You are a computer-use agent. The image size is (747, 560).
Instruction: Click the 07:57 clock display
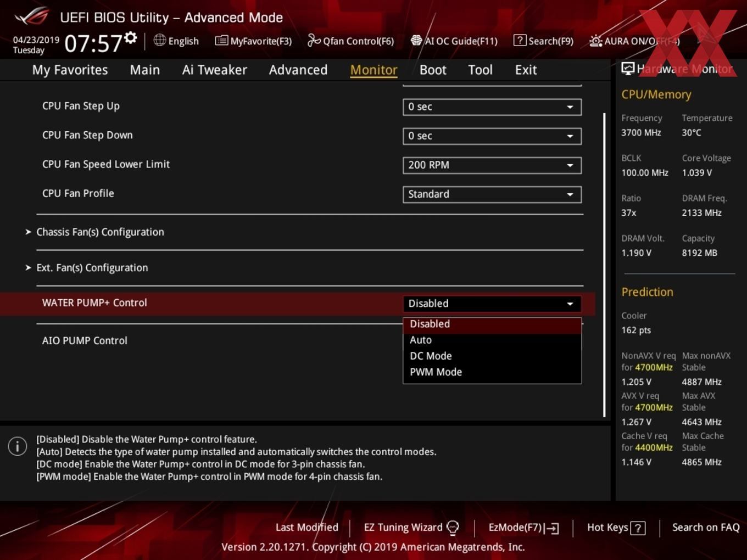pyautogui.click(x=93, y=43)
